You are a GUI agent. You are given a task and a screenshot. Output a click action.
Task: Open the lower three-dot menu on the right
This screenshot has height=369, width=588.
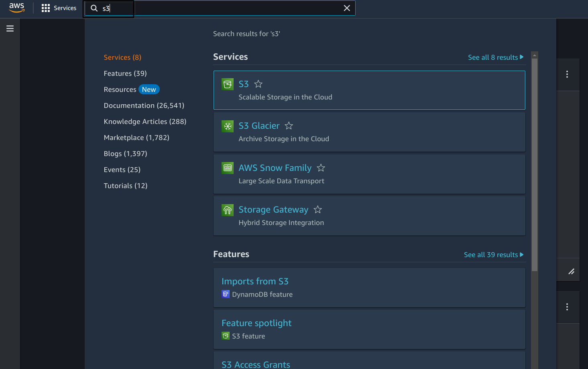click(567, 307)
